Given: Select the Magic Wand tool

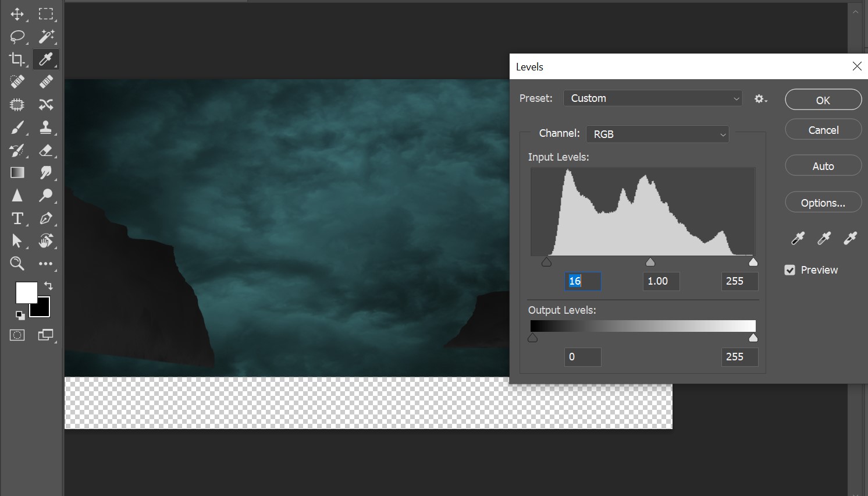Looking at the screenshot, I should [46, 37].
